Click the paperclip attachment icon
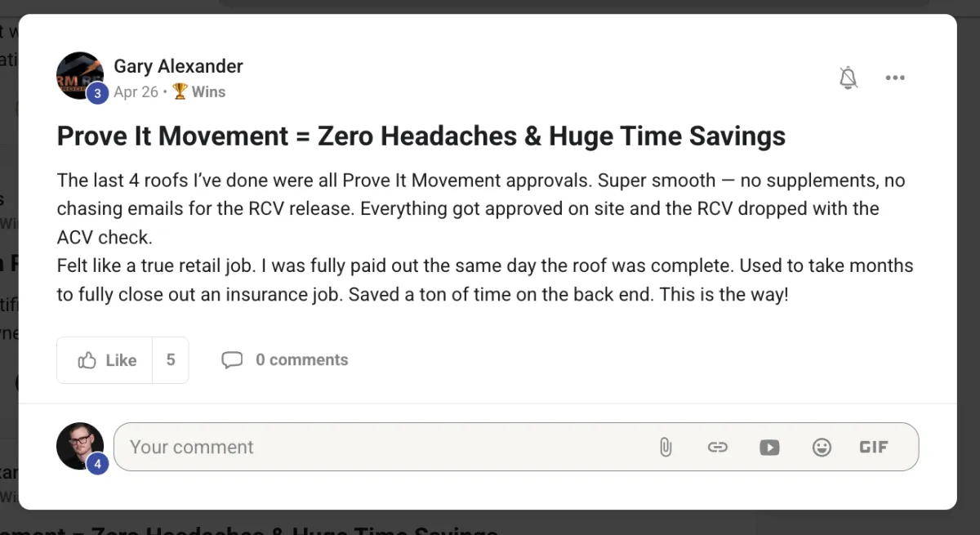The height and width of the screenshot is (535, 980). click(x=666, y=447)
